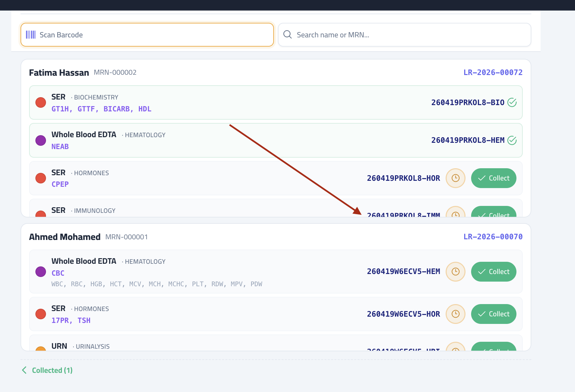
Task: Collect the Fatima Hassan HORMONES sample
Action: pos(493,178)
